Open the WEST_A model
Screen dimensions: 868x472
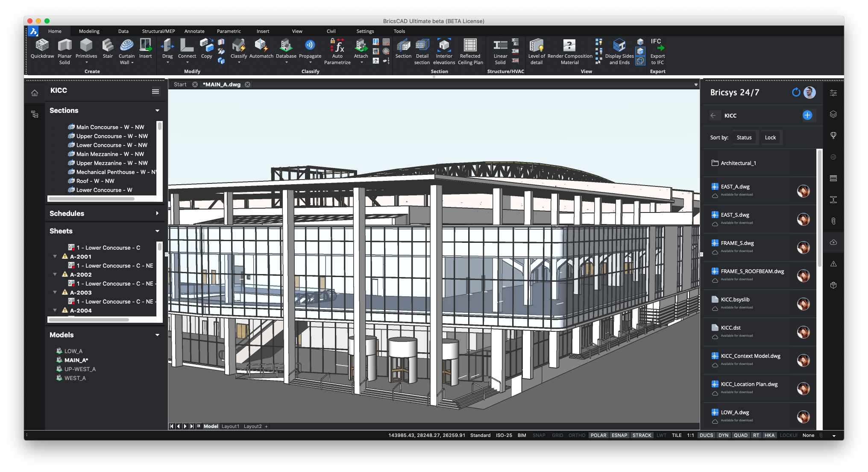click(x=75, y=378)
